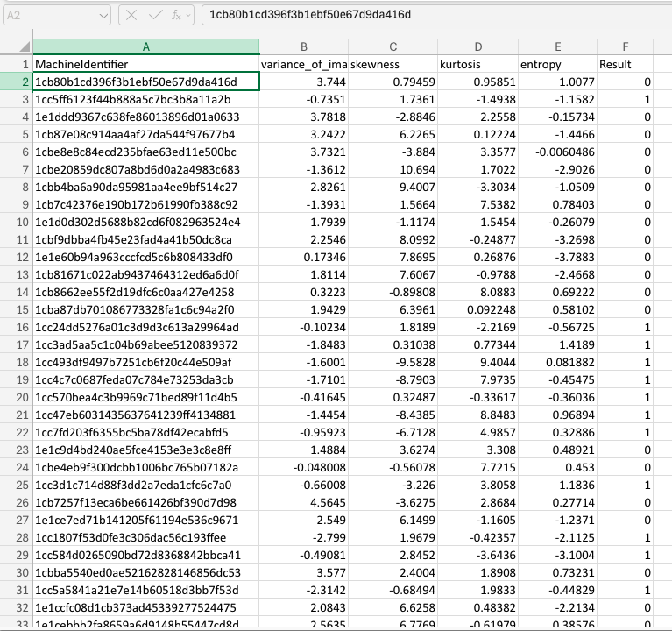Click the MachineIdentifier header cell
Image resolution: width=672 pixels, height=631 pixels.
145,65
